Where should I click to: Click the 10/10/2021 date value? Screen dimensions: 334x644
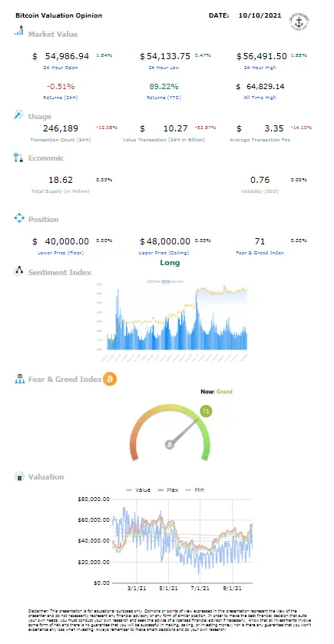(x=260, y=15)
